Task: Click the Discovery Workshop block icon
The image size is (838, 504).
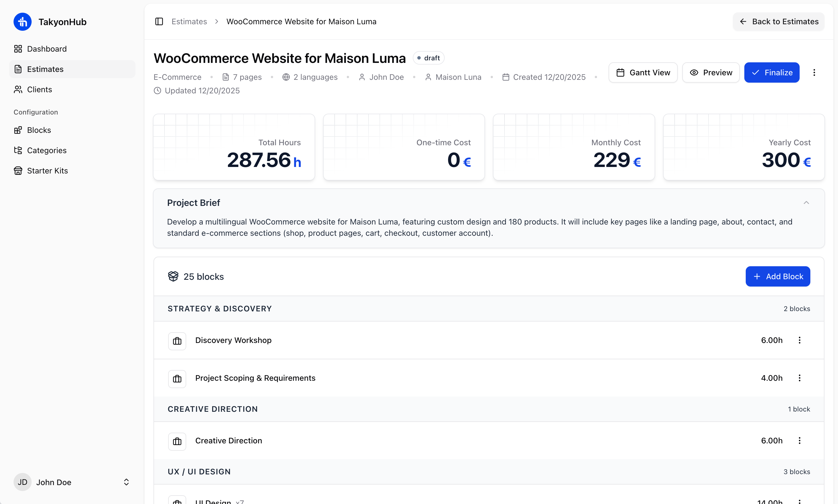Action: click(177, 340)
